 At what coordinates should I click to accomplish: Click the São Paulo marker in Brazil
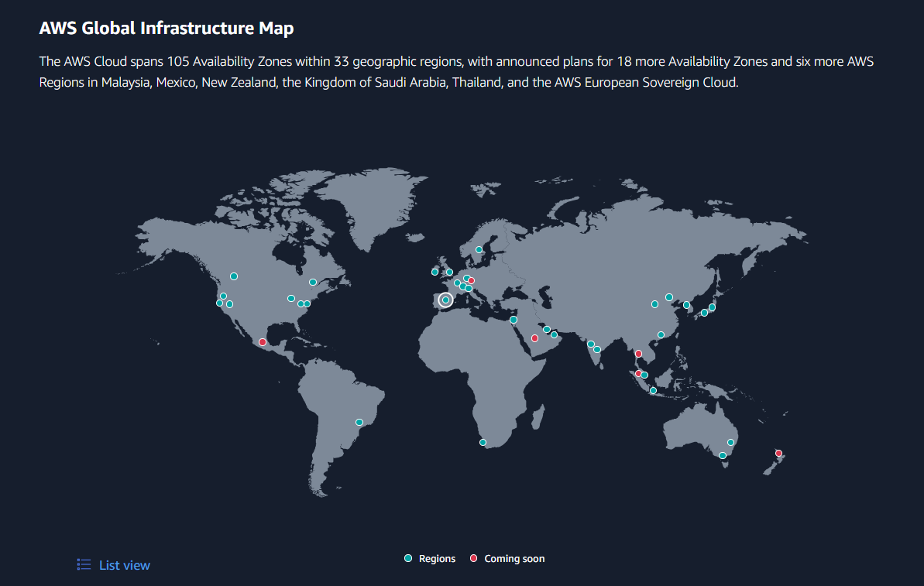(359, 422)
